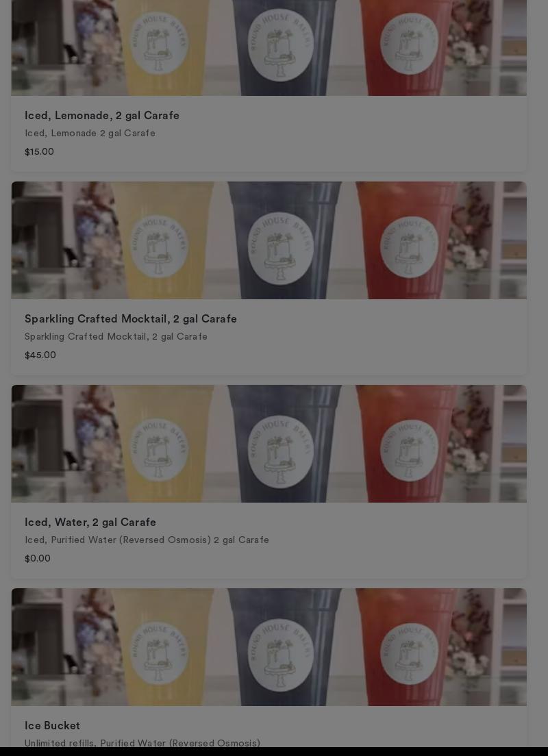Open Sparkling Crafted Mocktail, 2 gal Carafe title
The width and height of the screenshot is (548, 756).
click(x=131, y=319)
